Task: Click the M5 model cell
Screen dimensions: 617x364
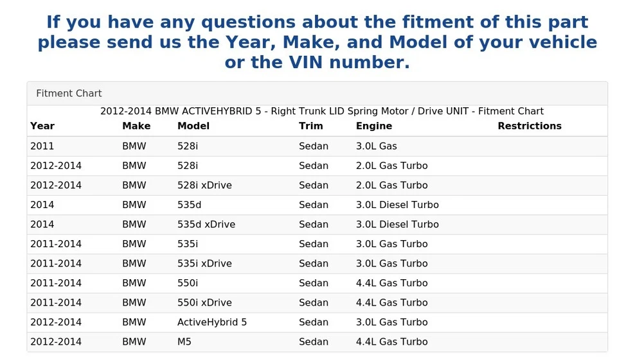Action: click(x=184, y=342)
